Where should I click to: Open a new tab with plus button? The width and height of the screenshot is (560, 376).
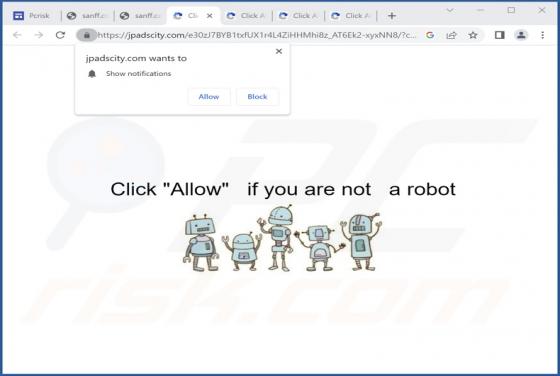(392, 16)
